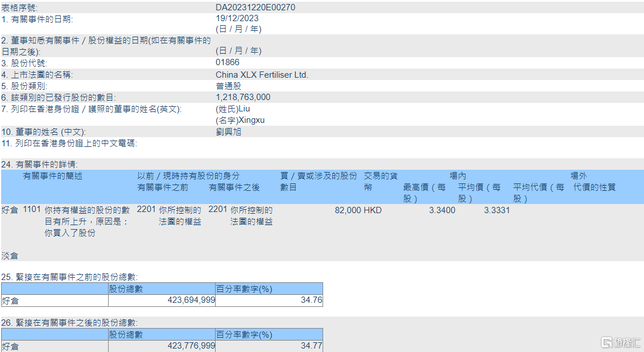644x352 pixels.
Task: Click the event date 19/12/2023
Action: pyautogui.click(x=237, y=18)
